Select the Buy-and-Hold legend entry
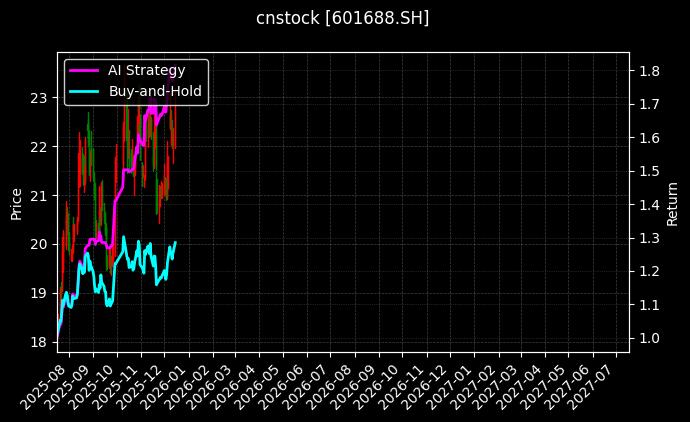 pyautogui.click(x=155, y=91)
